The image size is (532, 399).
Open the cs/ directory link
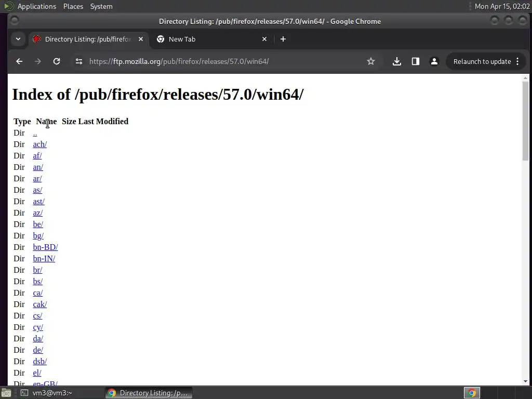point(37,316)
